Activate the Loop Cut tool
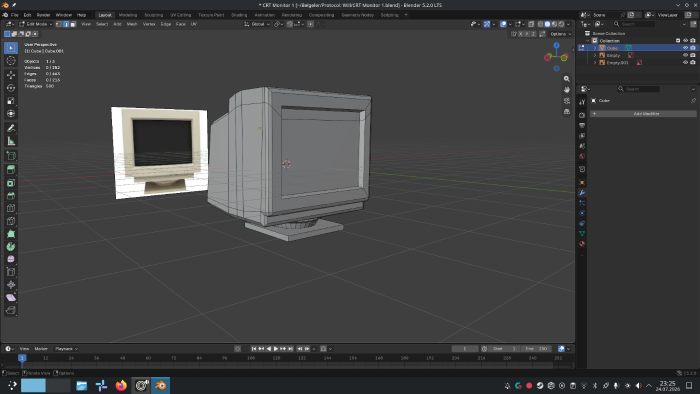The height and width of the screenshot is (394, 700). coord(11,208)
